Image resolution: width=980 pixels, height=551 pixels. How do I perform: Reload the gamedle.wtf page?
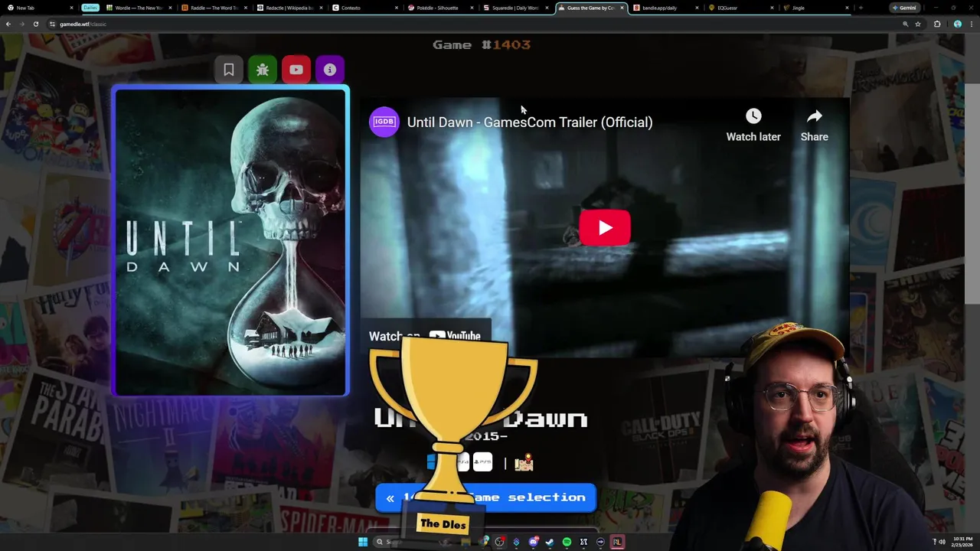(35, 24)
